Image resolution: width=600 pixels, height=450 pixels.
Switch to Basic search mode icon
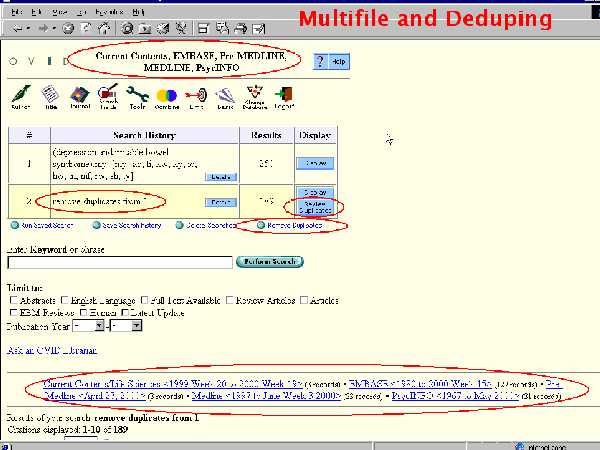(x=225, y=98)
